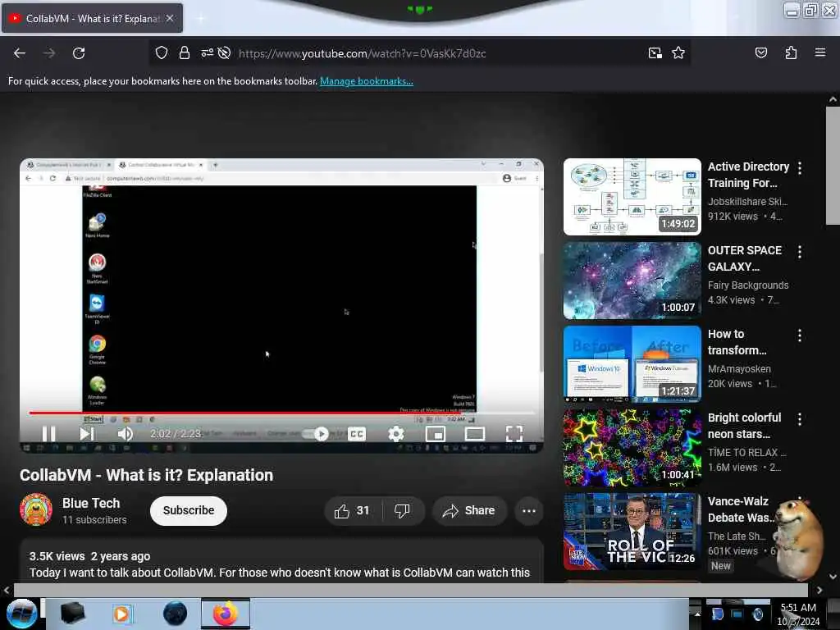Subscribe to Blue Tech channel
Viewport: 840px width, 630px height.
189,510
